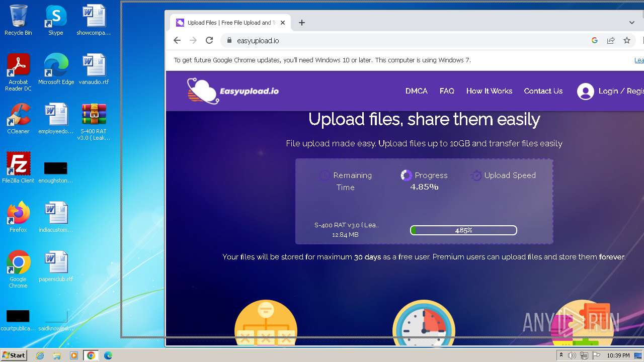Open the network tray icon

point(584,355)
